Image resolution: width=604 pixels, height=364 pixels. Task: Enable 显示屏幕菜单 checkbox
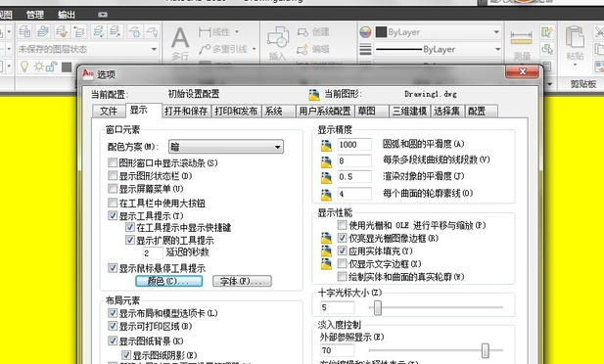tap(113, 189)
